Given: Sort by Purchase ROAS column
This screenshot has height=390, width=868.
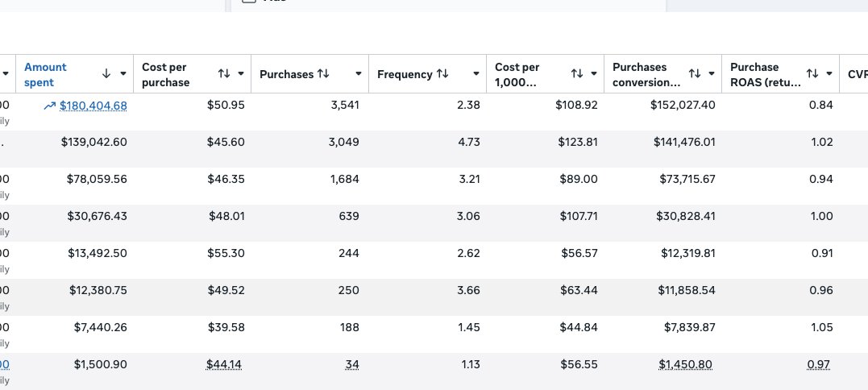Looking at the screenshot, I should [812, 73].
